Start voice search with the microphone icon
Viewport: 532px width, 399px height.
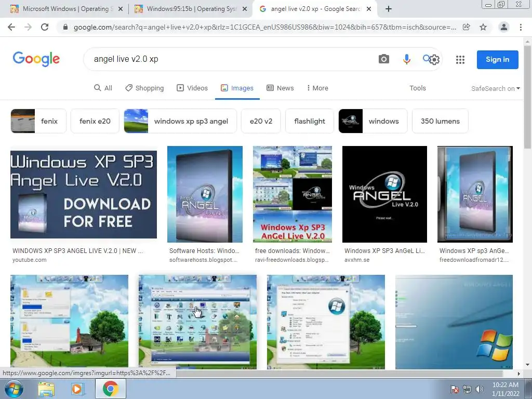coord(406,59)
